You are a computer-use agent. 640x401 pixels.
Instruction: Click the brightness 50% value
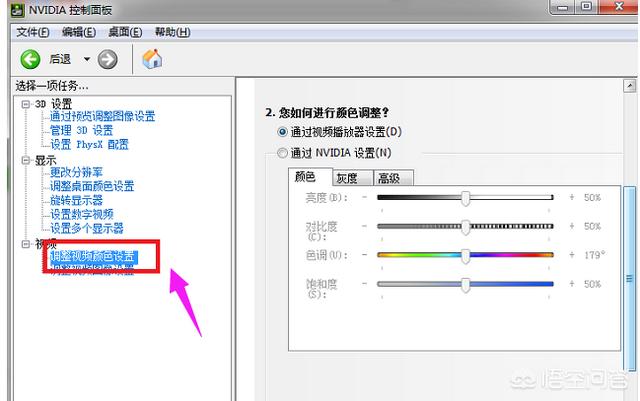point(592,197)
